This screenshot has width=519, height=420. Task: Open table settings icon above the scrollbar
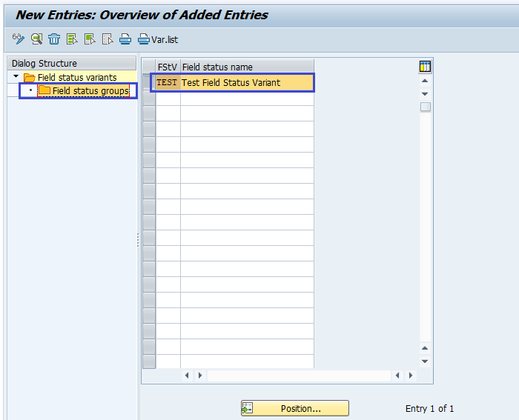tap(425, 66)
